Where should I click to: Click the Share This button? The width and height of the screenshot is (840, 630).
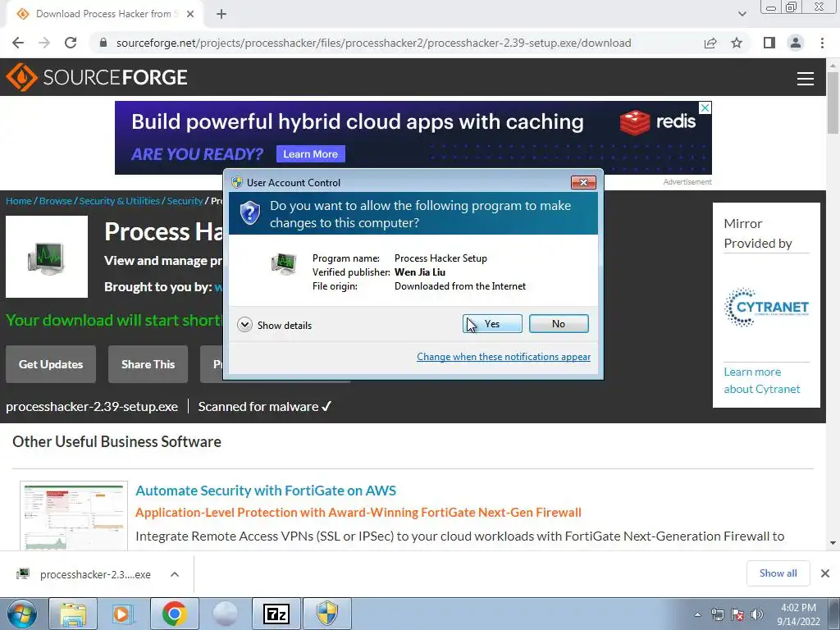click(x=148, y=364)
